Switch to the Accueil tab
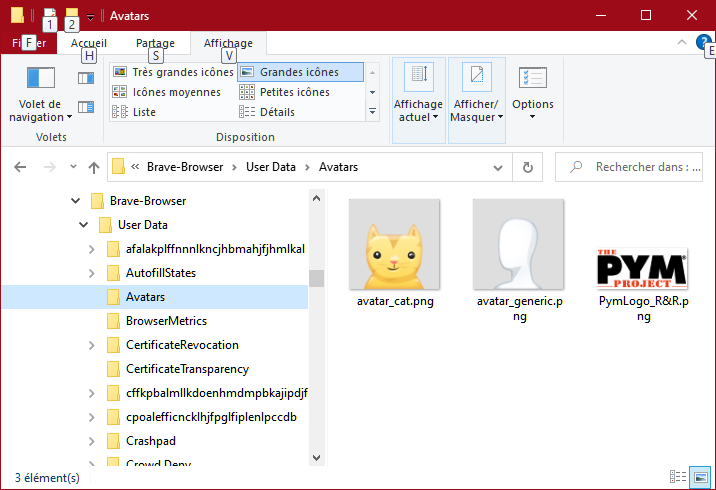The height and width of the screenshot is (490, 716). [89, 43]
